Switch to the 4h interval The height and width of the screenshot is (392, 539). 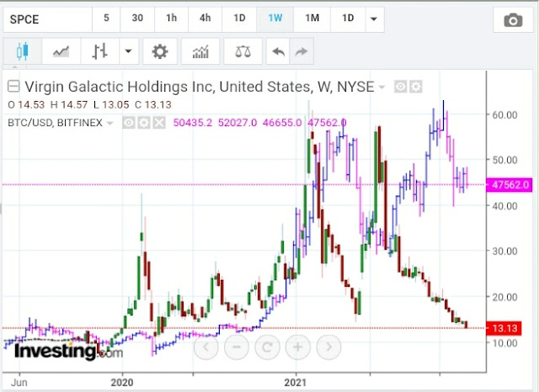pyautogui.click(x=205, y=19)
